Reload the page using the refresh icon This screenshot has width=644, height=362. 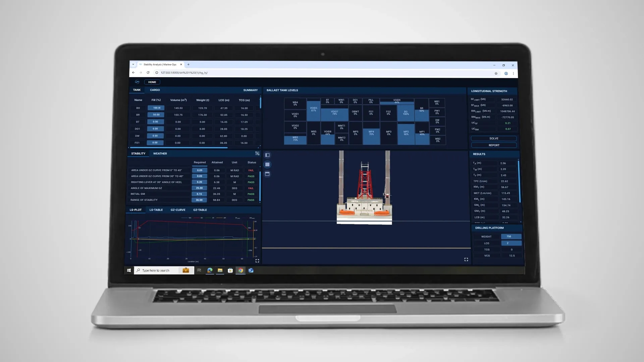148,73
